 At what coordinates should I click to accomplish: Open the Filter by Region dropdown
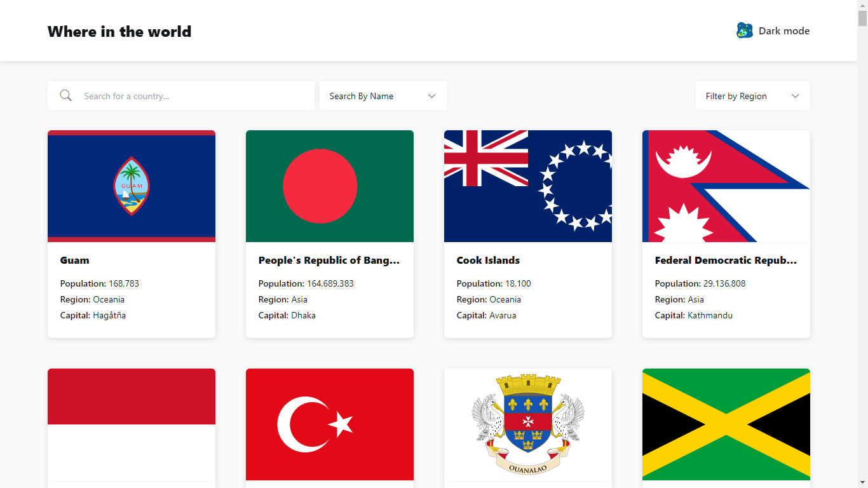752,95
